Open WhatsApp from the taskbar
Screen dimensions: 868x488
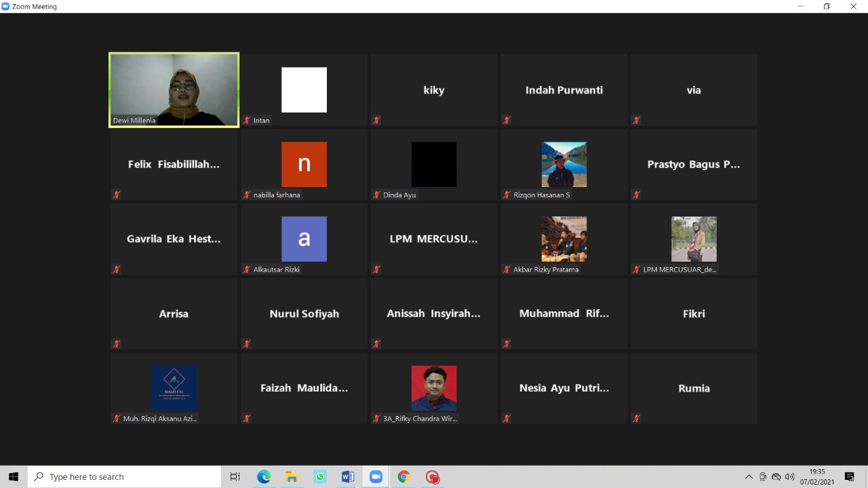pos(319,477)
